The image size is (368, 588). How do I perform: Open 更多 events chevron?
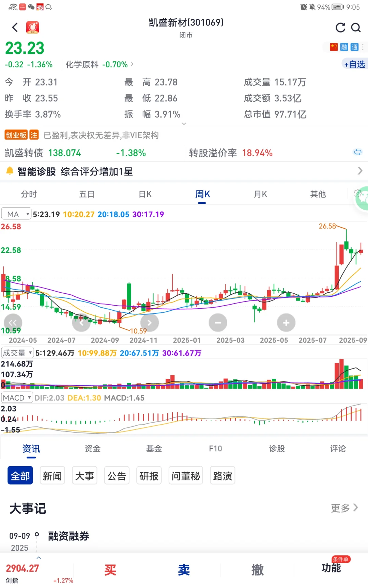point(355,507)
